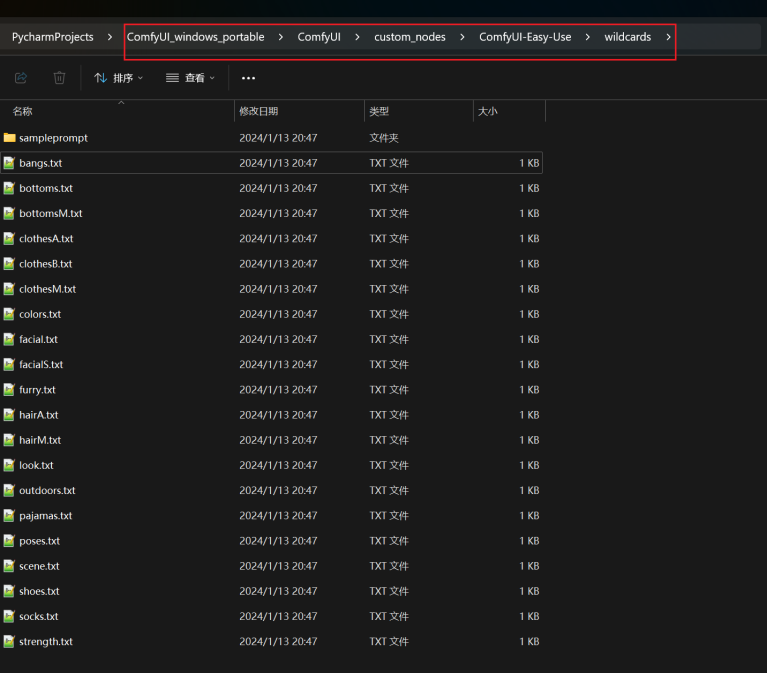Open the 排序 sort dropdown

119,78
